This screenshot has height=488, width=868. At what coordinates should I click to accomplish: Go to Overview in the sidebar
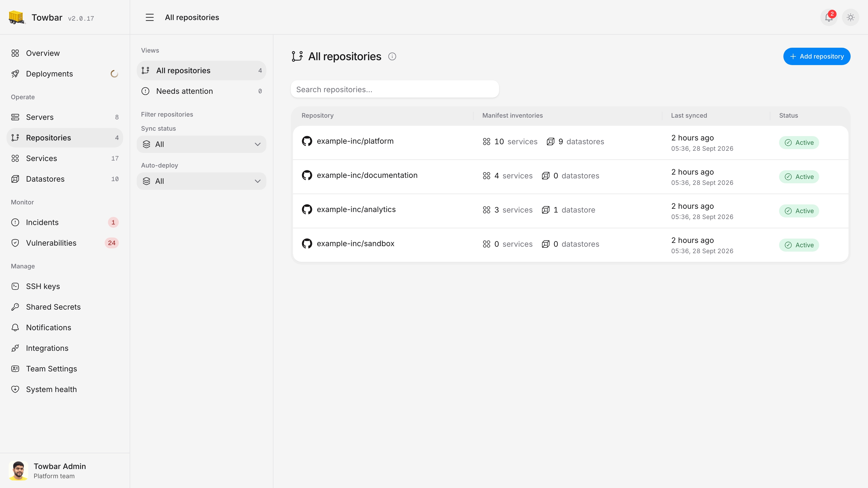point(65,53)
